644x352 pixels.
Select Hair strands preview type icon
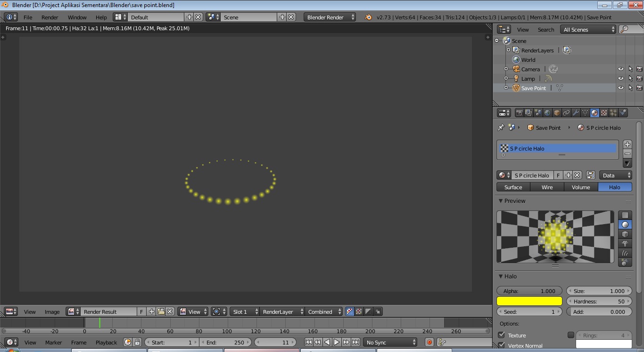click(x=625, y=253)
